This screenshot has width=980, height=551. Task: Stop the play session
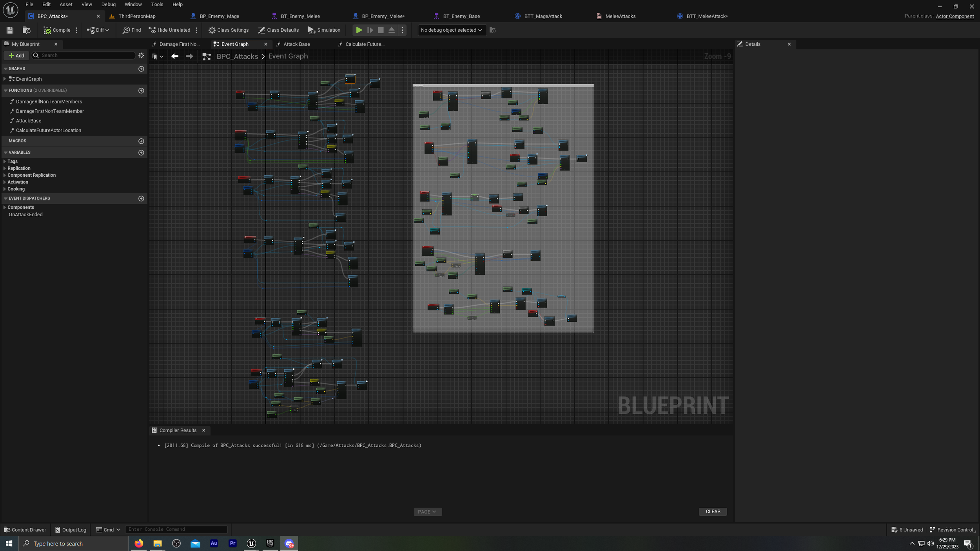[381, 30]
